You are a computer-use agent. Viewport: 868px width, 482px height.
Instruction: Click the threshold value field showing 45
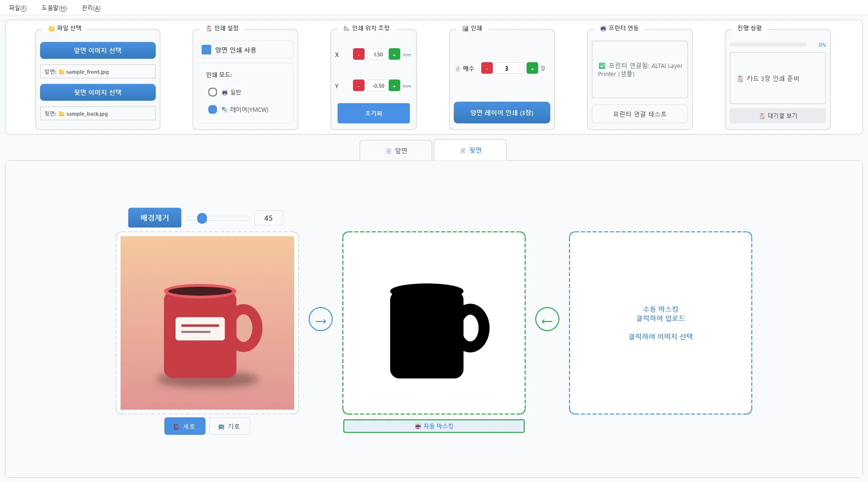pyautogui.click(x=269, y=218)
